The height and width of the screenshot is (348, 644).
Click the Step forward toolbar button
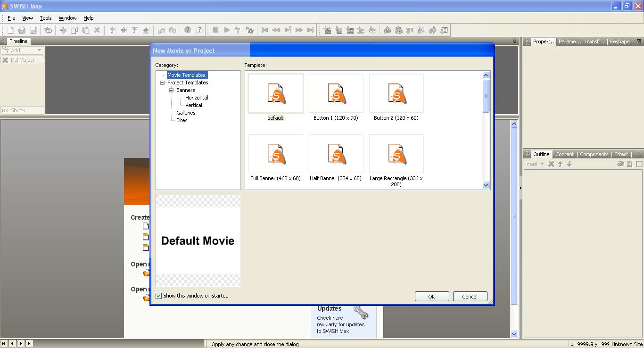(x=299, y=30)
